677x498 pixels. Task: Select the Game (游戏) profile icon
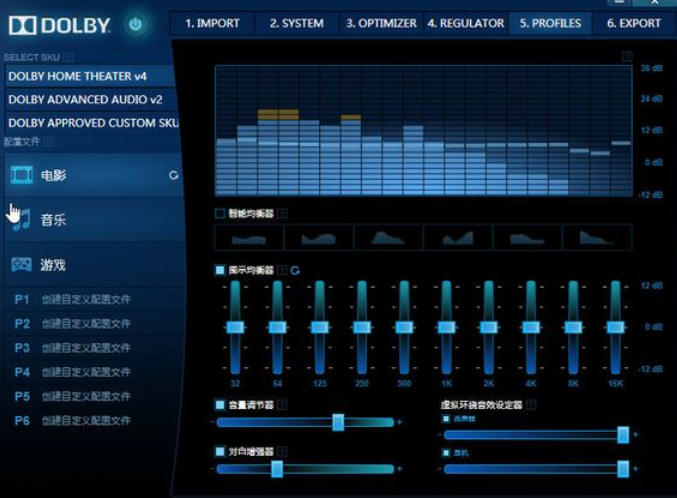[21, 265]
